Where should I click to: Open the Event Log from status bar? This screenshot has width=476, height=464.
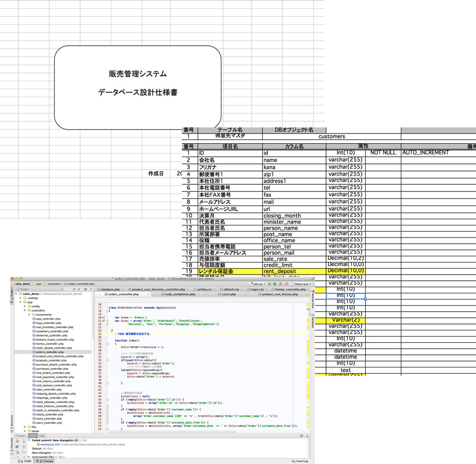[301, 461]
